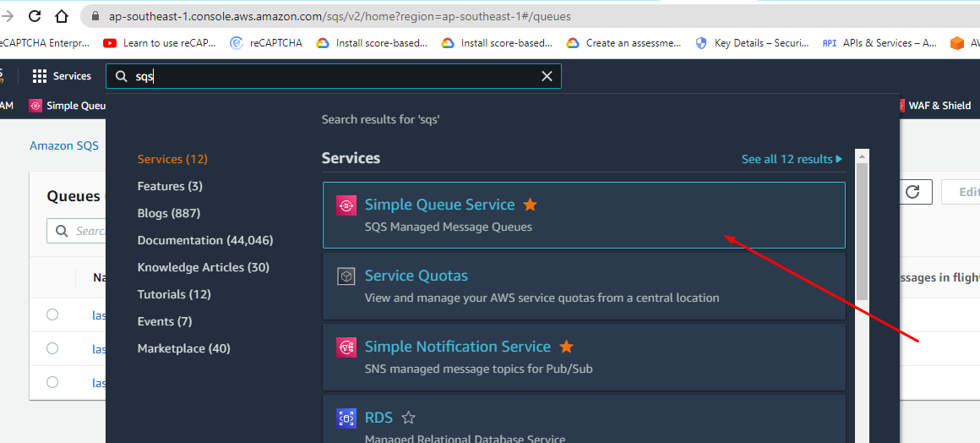Open the Simple Queue Service result

pyautogui.click(x=584, y=216)
